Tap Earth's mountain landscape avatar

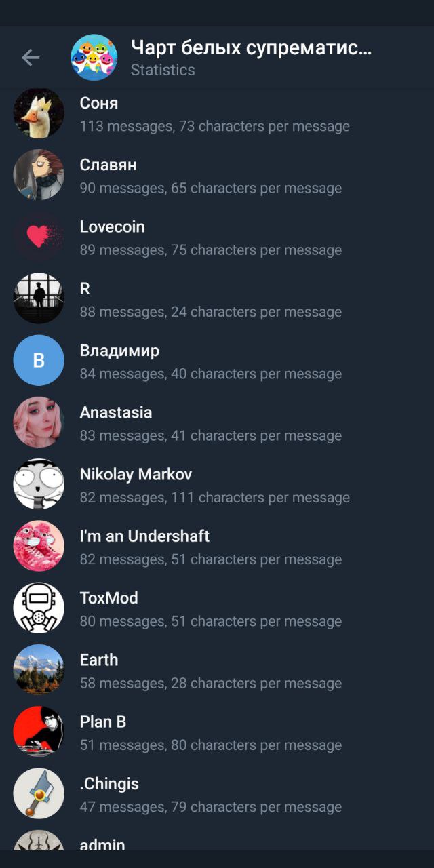pos(39,670)
